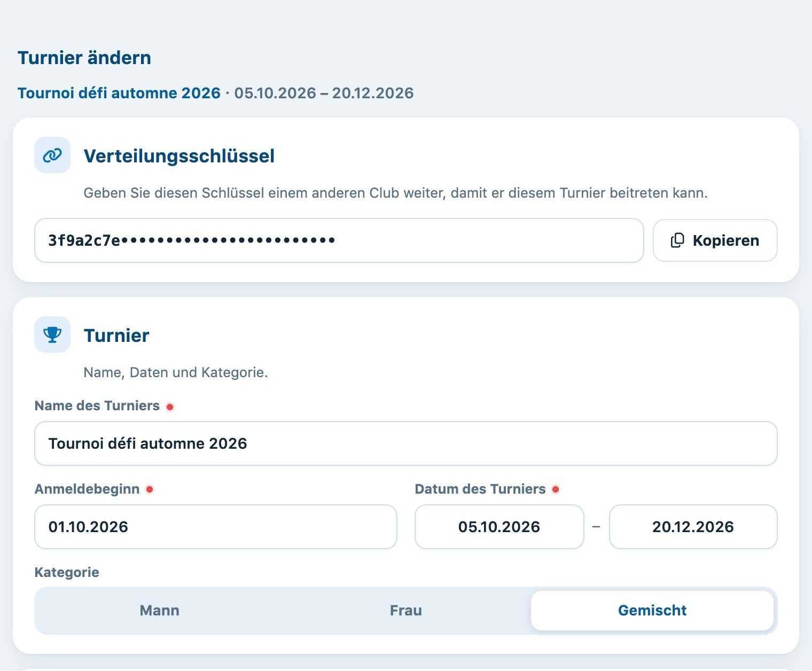This screenshot has width=812, height=671.
Task: Click the Name, Daten und Kategorie text
Action: (176, 372)
